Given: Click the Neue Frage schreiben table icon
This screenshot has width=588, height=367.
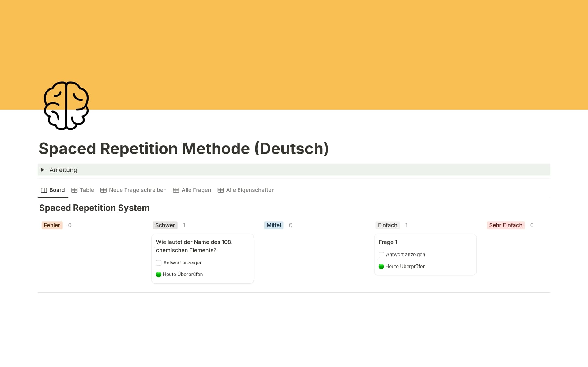Looking at the screenshot, I should pyautogui.click(x=104, y=190).
